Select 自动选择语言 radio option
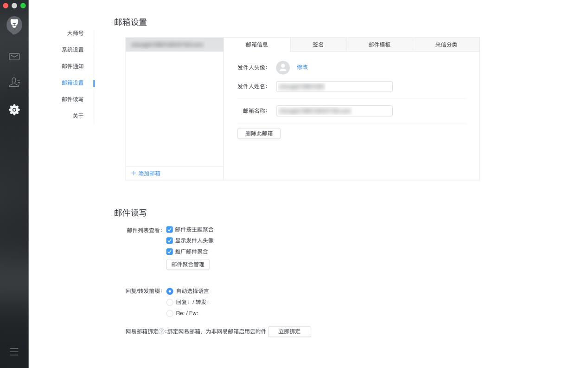This screenshot has width=588, height=368. [170, 291]
